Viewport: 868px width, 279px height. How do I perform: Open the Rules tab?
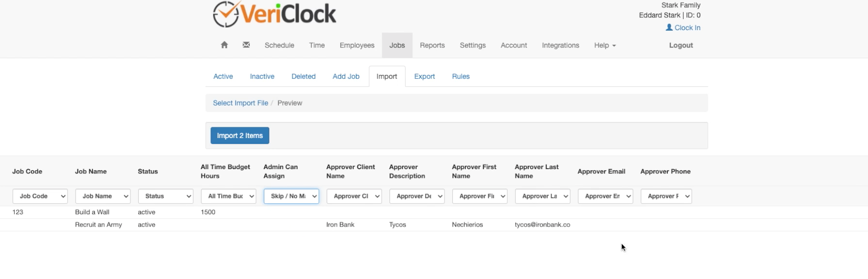[461, 76]
